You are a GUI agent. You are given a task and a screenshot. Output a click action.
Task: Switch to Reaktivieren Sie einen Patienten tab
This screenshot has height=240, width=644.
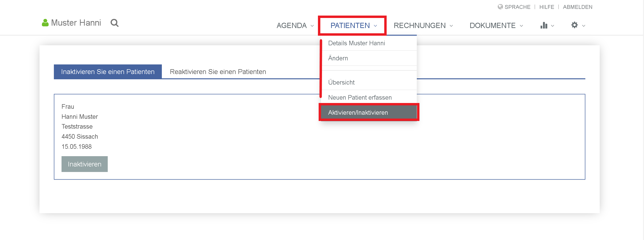[x=218, y=72]
